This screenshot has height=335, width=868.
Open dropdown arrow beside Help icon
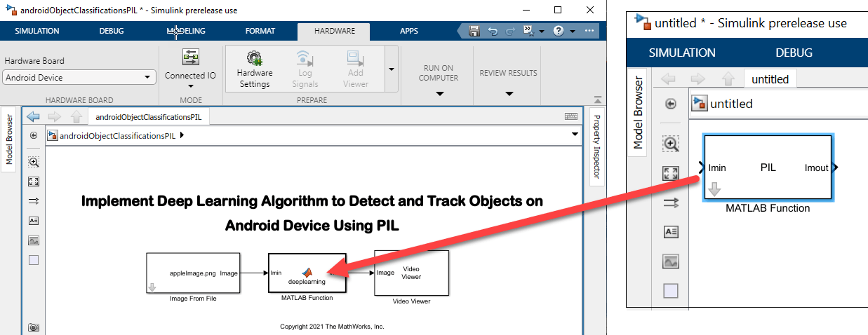(x=572, y=32)
